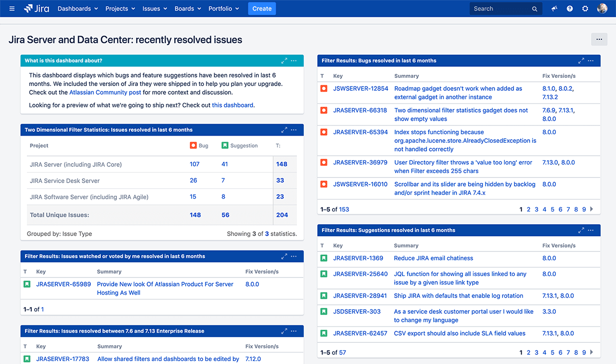The image size is (616, 364).
Task: Expand the Portfolio dropdown menu
Action: coord(224,9)
